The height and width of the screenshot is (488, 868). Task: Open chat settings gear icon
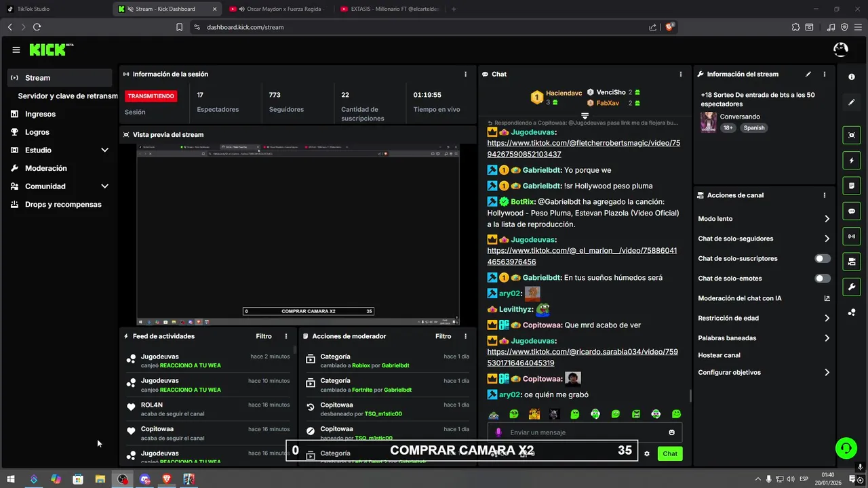click(x=647, y=453)
